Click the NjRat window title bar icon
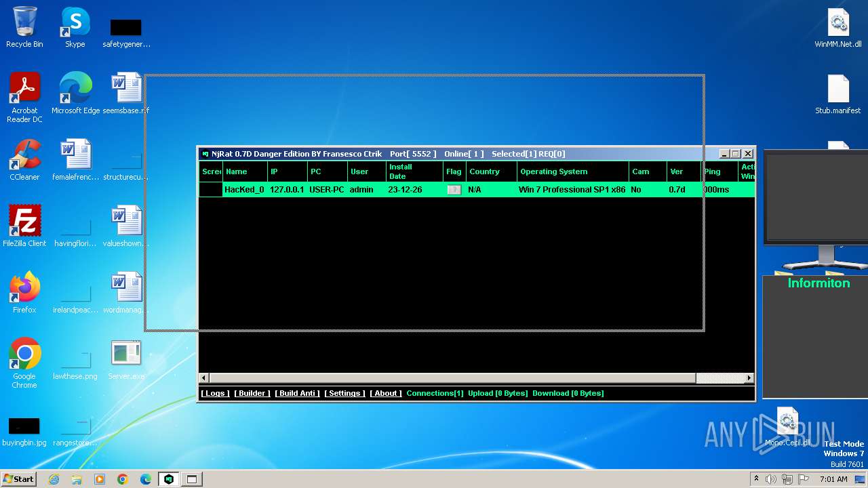Screen dimensions: 868x488 205,154
